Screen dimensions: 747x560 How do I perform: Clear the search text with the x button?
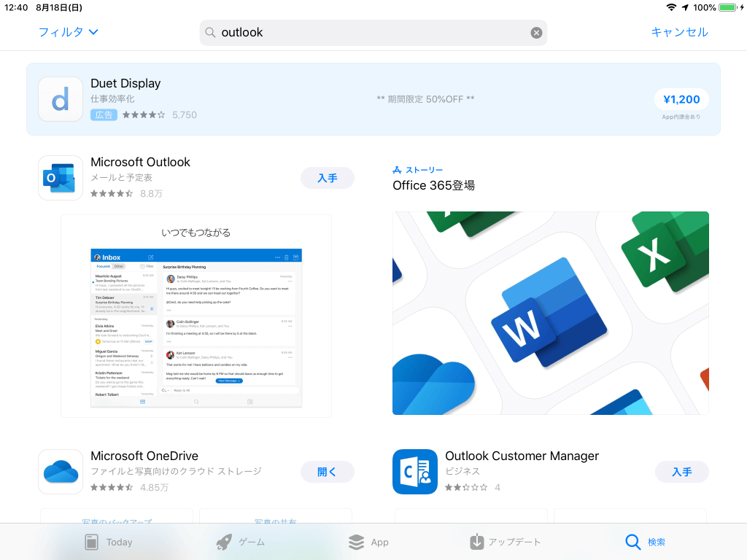(536, 32)
